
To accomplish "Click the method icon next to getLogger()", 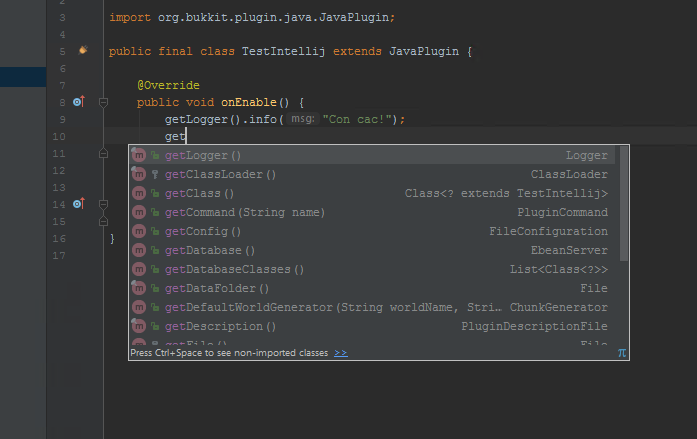I will coord(139,155).
